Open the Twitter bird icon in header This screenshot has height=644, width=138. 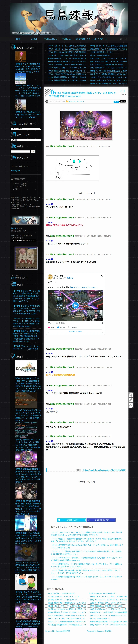pos(121,39)
